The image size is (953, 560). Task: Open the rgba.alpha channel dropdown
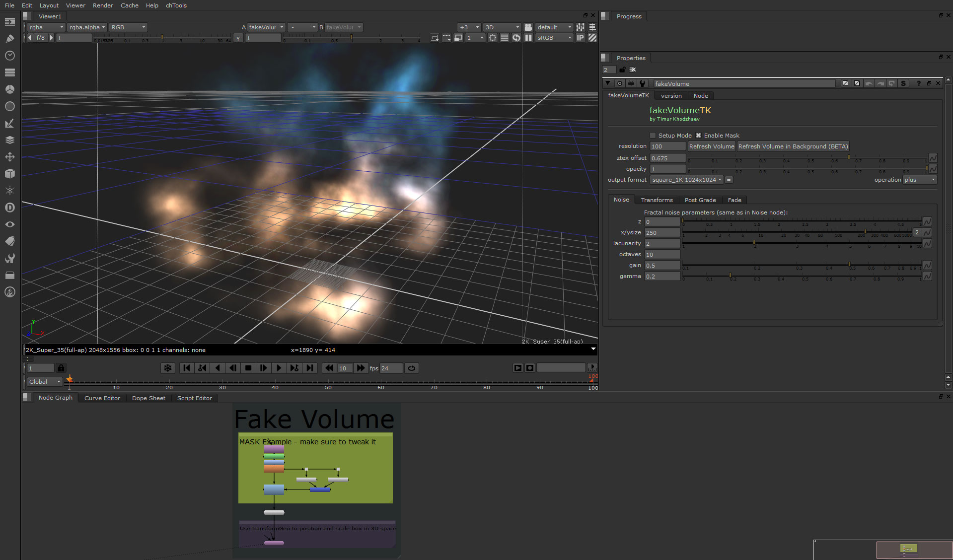87,27
